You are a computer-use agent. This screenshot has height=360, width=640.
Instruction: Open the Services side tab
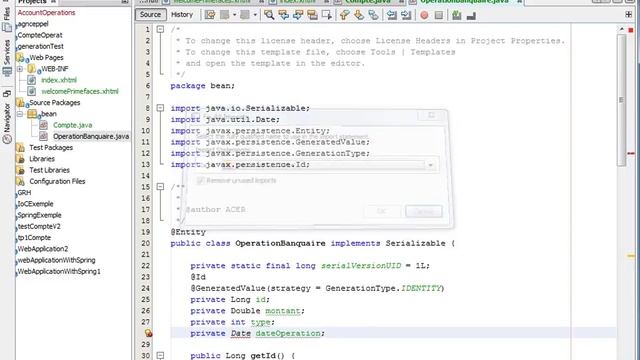coord(7,57)
